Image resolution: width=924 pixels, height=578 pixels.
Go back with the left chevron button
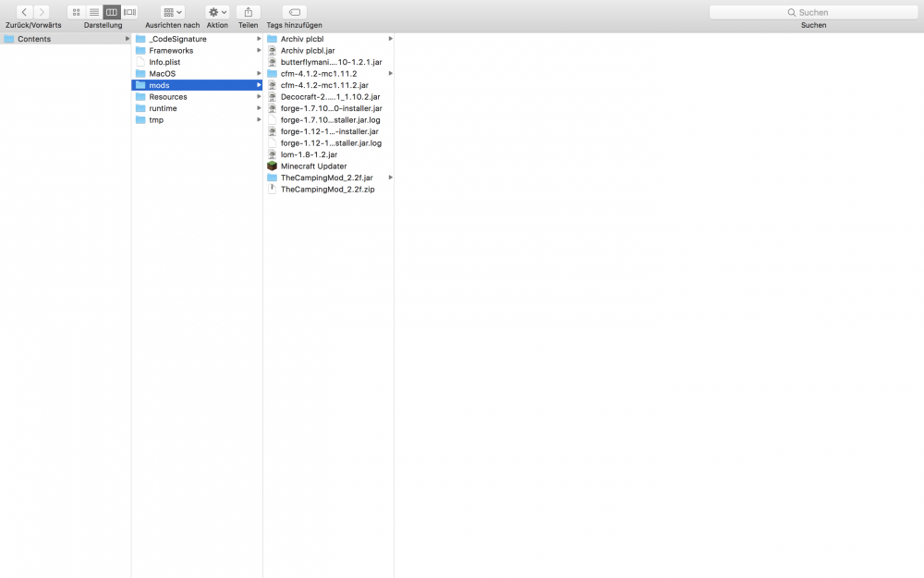[x=25, y=12]
